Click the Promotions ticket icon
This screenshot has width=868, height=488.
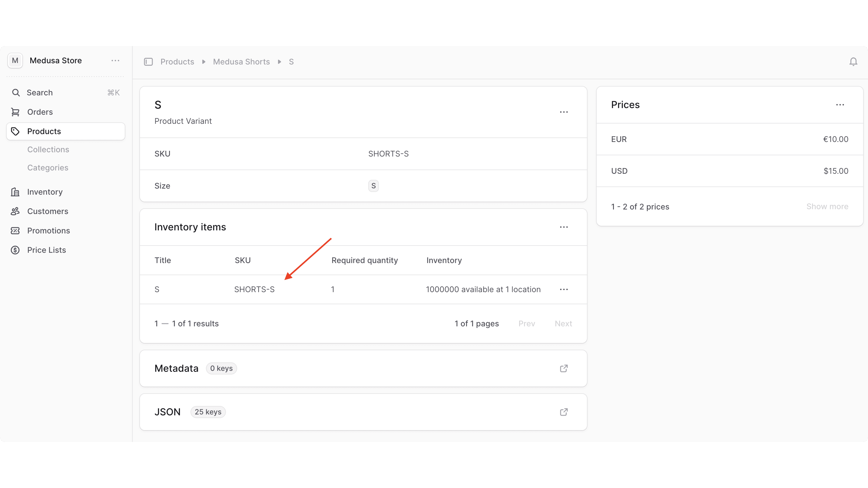(15, 231)
